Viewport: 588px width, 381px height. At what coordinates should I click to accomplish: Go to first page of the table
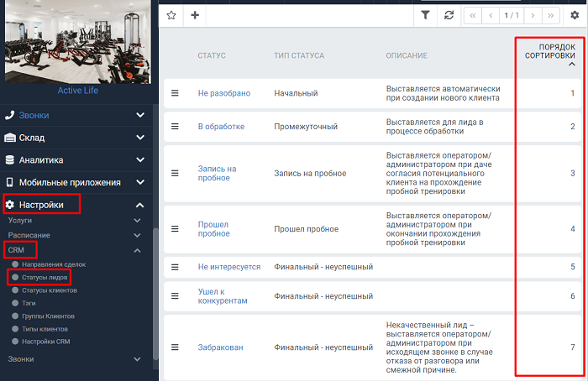pos(473,16)
